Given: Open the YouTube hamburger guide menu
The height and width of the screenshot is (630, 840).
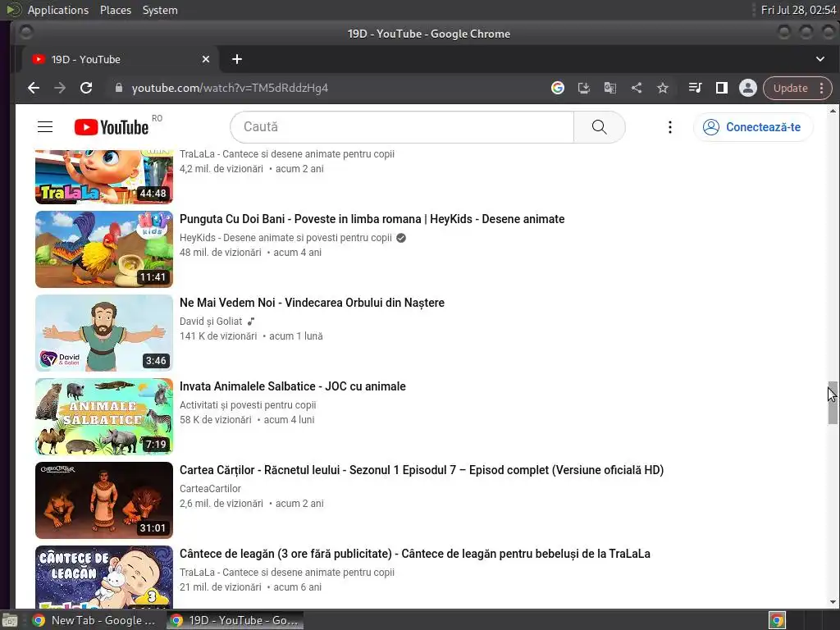Looking at the screenshot, I should pyautogui.click(x=45, y=127).
